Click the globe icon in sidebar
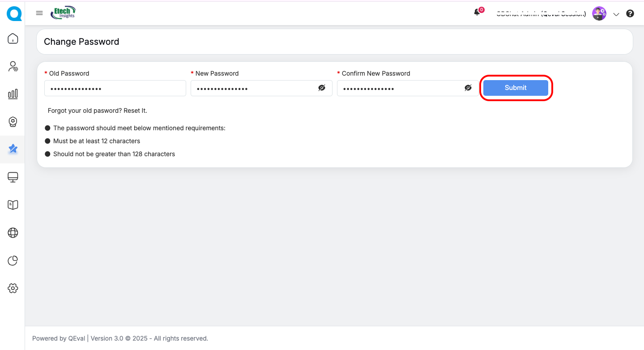 tap(13, 233)
